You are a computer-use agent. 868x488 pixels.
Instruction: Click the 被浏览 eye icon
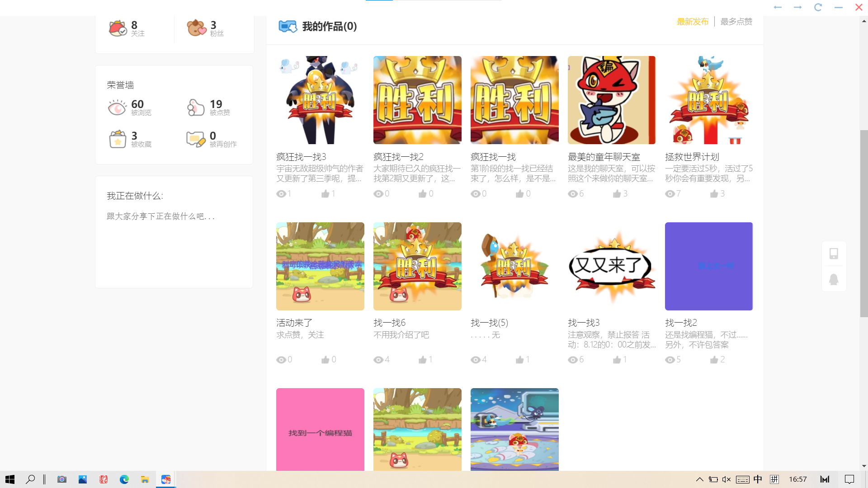tap(117, 108)
